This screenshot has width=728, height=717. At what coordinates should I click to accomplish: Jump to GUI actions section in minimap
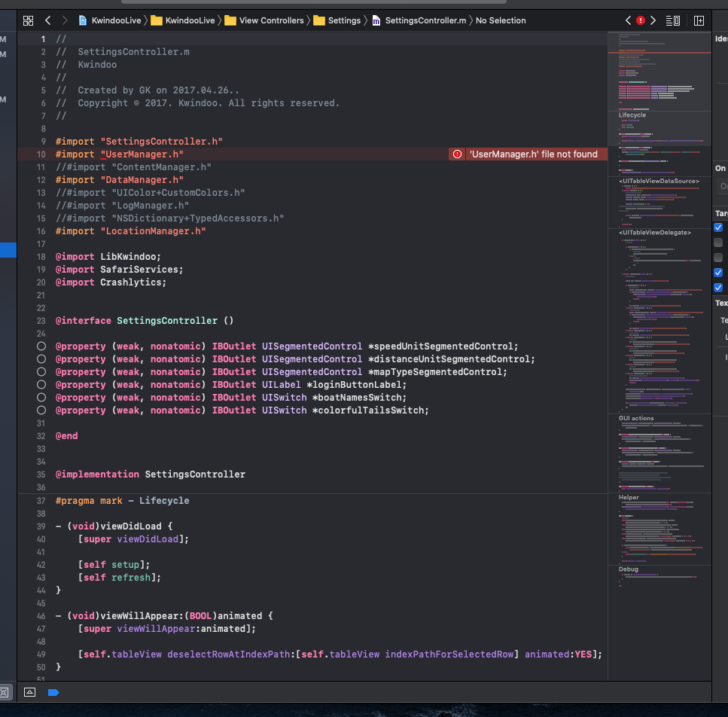point(636,419)
